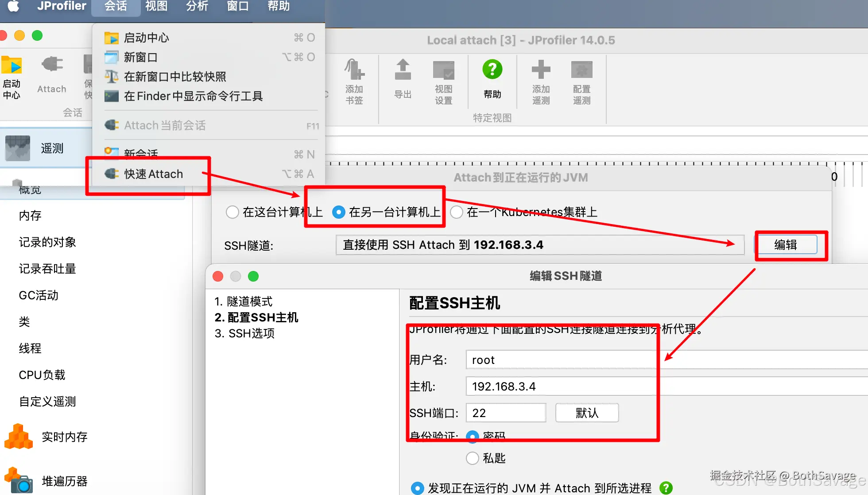Image resolution: width=868 pixels, height=495 pixels.
Task: Click the green 帮助 help icon
Action: pos(492,70)
